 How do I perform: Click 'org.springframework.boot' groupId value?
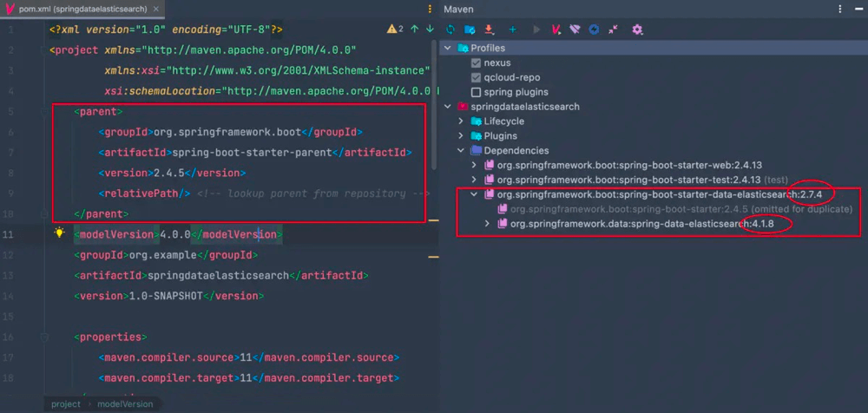(227, 132)
